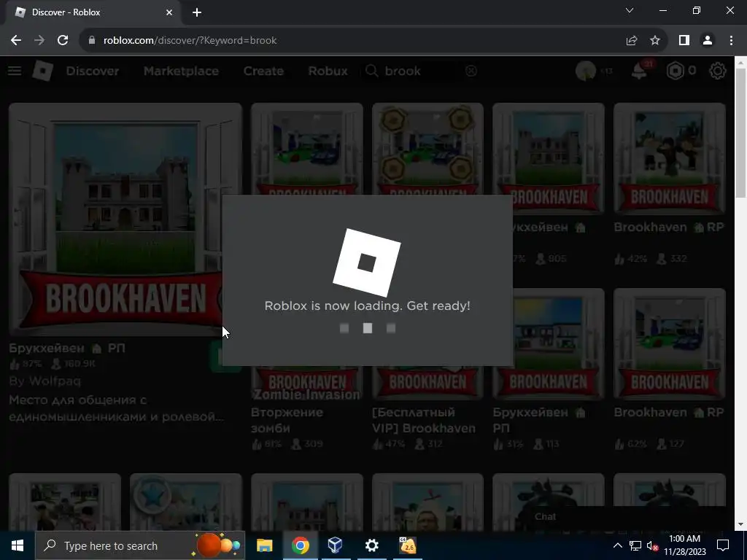Click the muted volume tray icon
This screenshot has height=560, width=747.
(x=653, y=545)
